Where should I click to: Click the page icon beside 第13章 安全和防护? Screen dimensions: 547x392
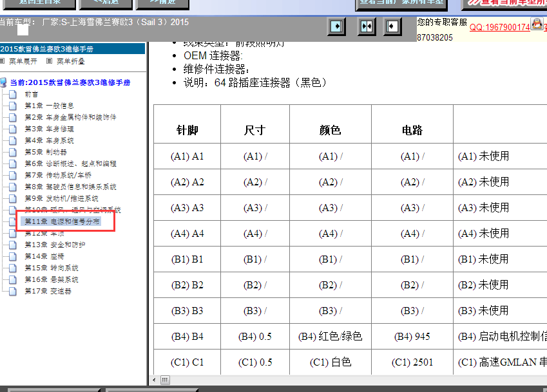pos(12,245)
